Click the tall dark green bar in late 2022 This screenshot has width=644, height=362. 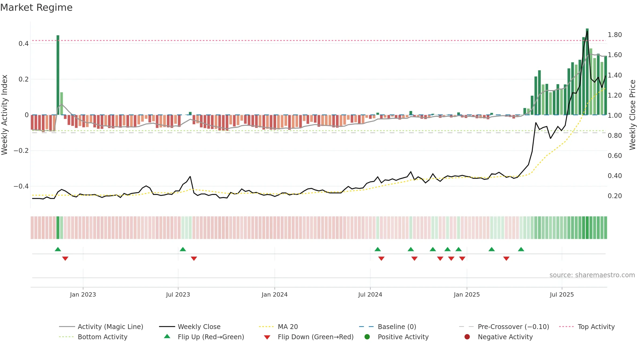click(x=58, y=75)
